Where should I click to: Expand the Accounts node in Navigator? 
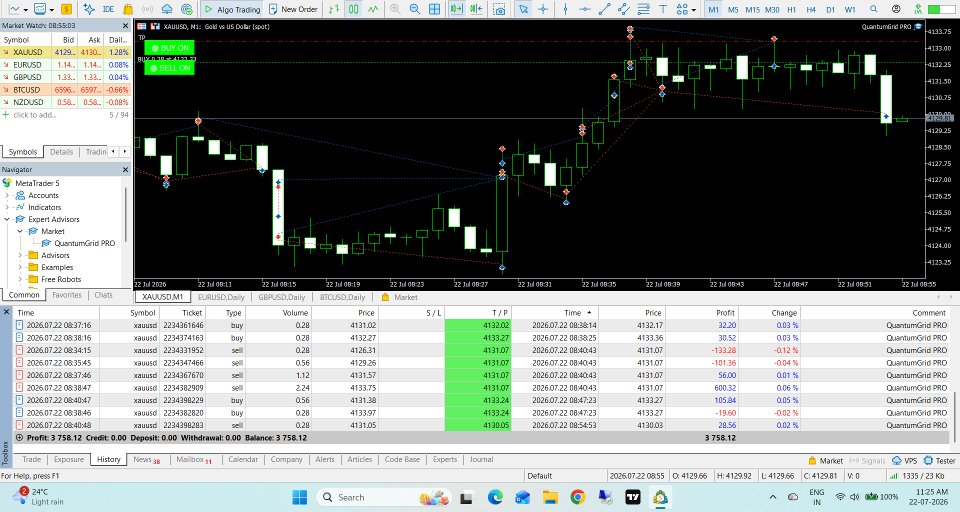(7, 195)
